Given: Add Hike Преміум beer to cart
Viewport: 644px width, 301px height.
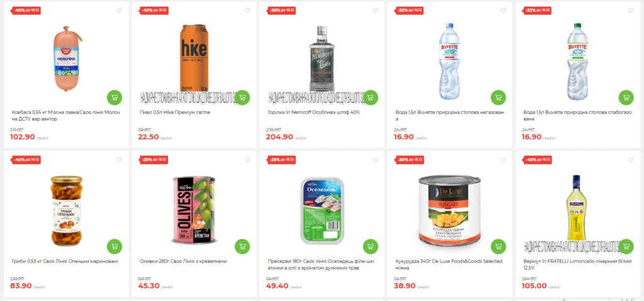Looking at the screenshot, I should point(242,97).
